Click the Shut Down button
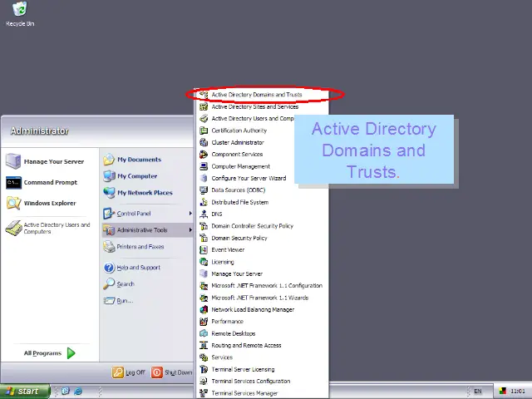 pos(172,372)
